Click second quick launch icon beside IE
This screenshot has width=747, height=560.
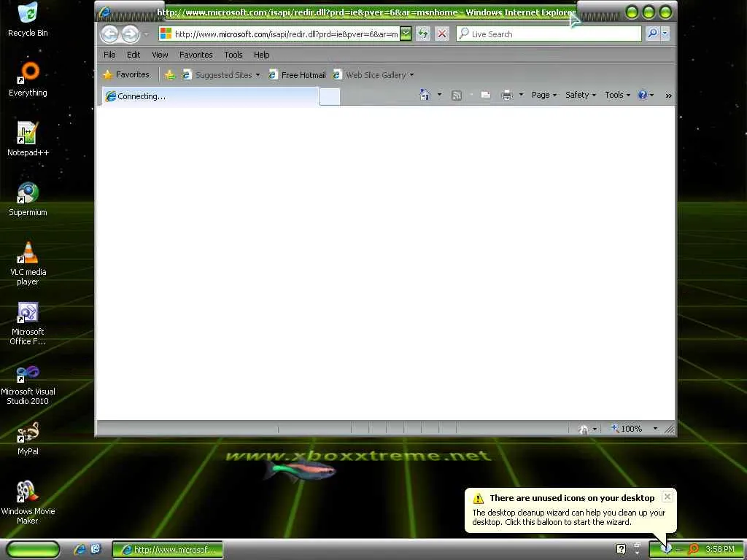tap(96, 550)
